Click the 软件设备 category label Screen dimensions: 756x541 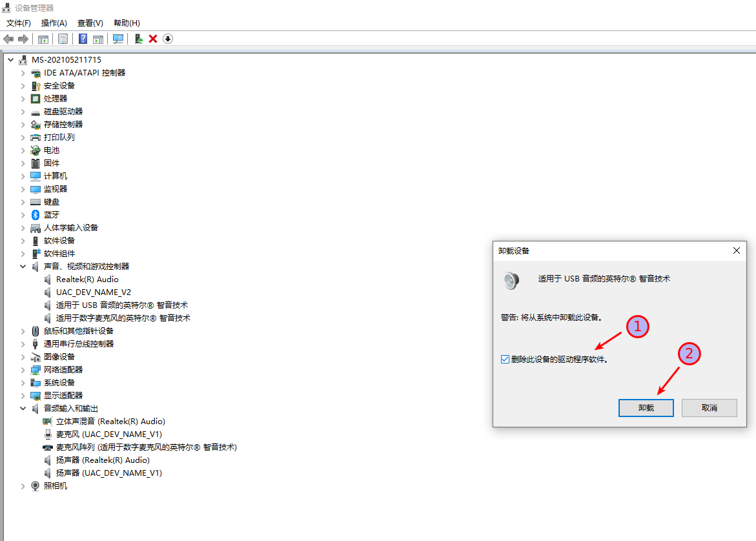tap(59, 241)
